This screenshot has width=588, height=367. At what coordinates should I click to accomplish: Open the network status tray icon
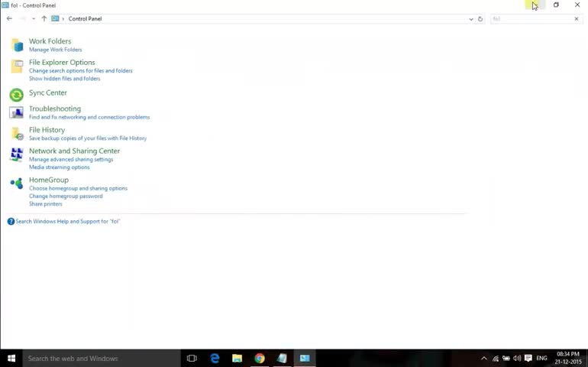(x=496, y=359)
